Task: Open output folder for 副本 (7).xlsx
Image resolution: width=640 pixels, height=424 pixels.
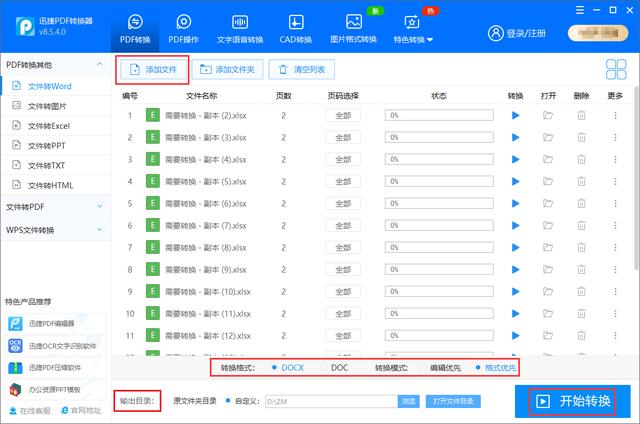Action: tap(548, 226)
